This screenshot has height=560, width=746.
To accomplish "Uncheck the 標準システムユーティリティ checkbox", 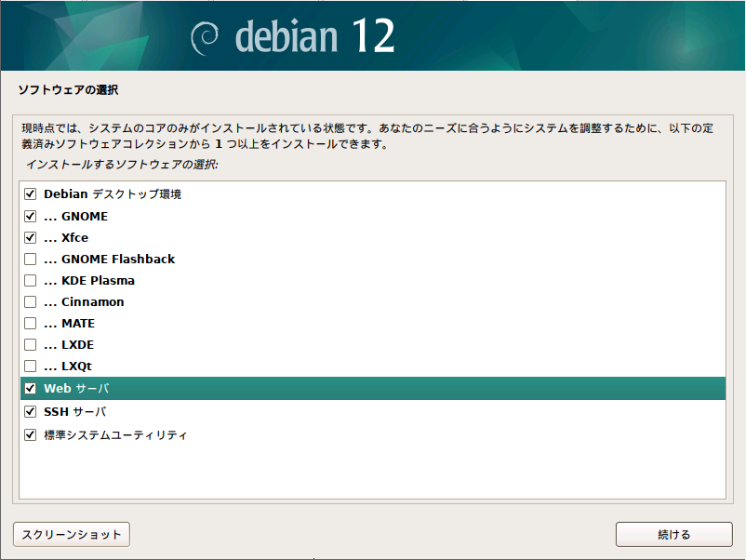I will click(x=31, y=434).
